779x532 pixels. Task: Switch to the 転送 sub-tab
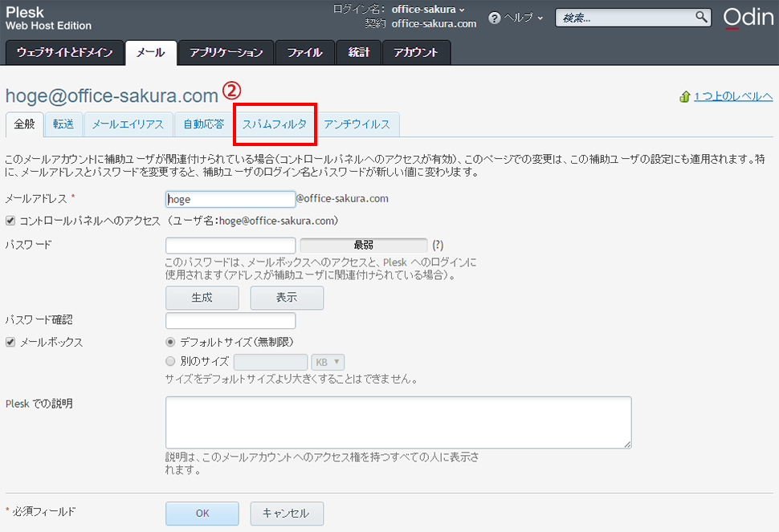pyautogui.click(x=63, y=124)
